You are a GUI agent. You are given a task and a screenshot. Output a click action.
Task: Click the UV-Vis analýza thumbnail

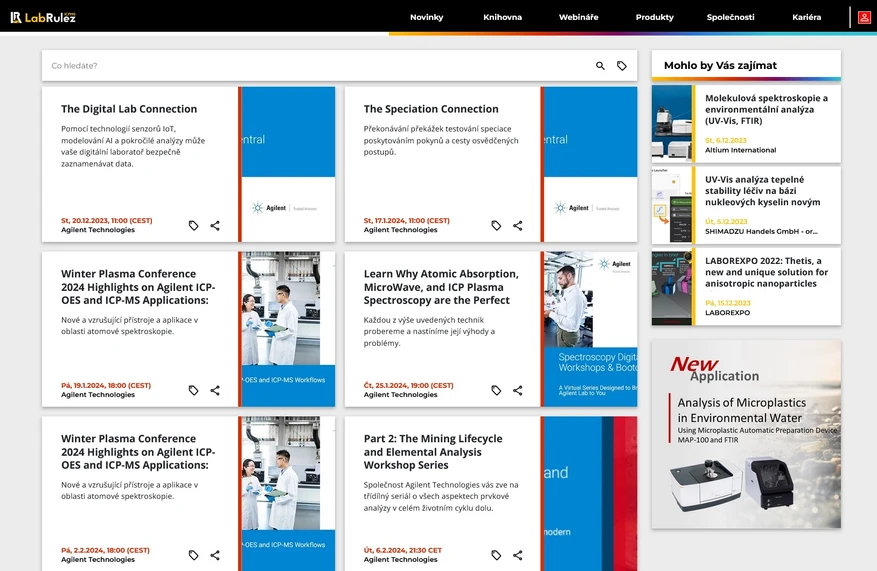672,205
